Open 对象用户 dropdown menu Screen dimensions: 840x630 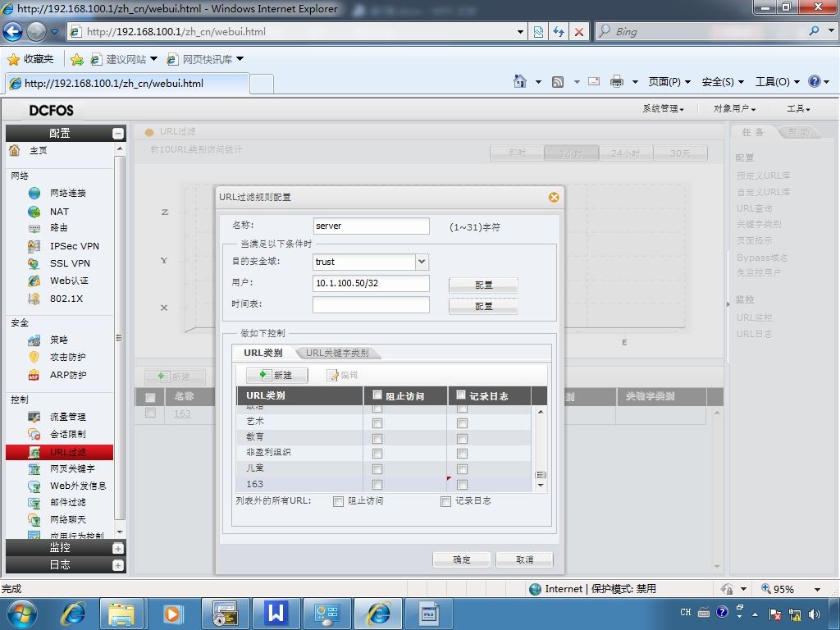coord(734,109)
